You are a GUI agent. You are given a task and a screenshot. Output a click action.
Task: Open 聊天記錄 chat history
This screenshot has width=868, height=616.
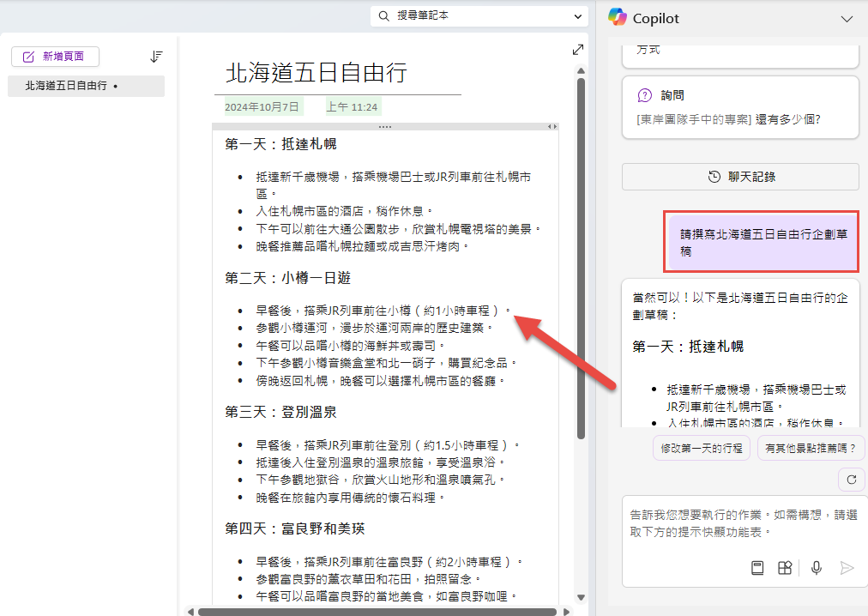[x=740, y=177]
